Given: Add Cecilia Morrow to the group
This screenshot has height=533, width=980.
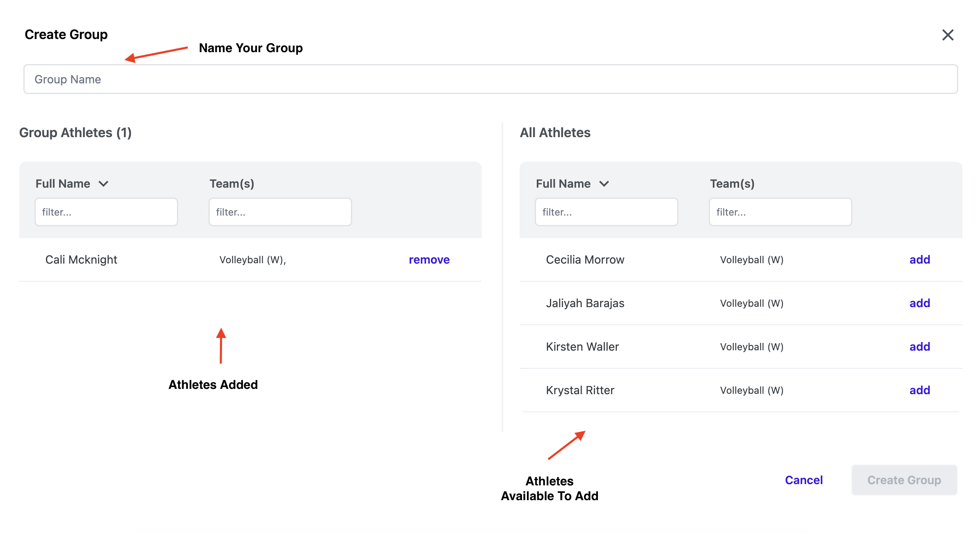Looking at the screenshot, I should tap(919, 260).
